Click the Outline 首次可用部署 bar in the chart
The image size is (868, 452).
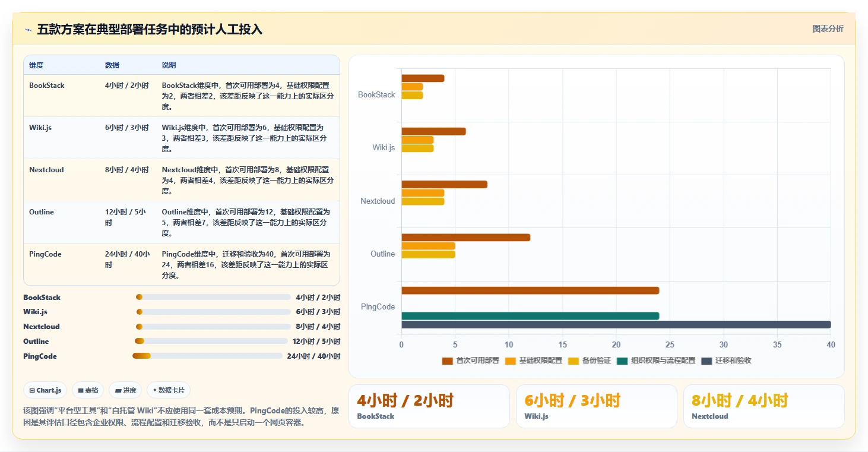[x=466, y=238]
